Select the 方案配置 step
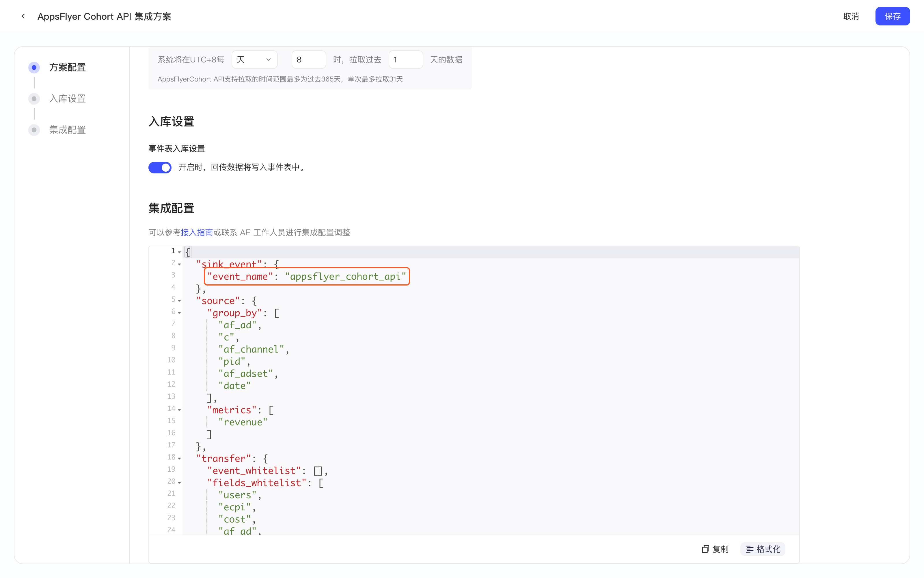This screenshot has width=924, height=578. tap(67, 68)
